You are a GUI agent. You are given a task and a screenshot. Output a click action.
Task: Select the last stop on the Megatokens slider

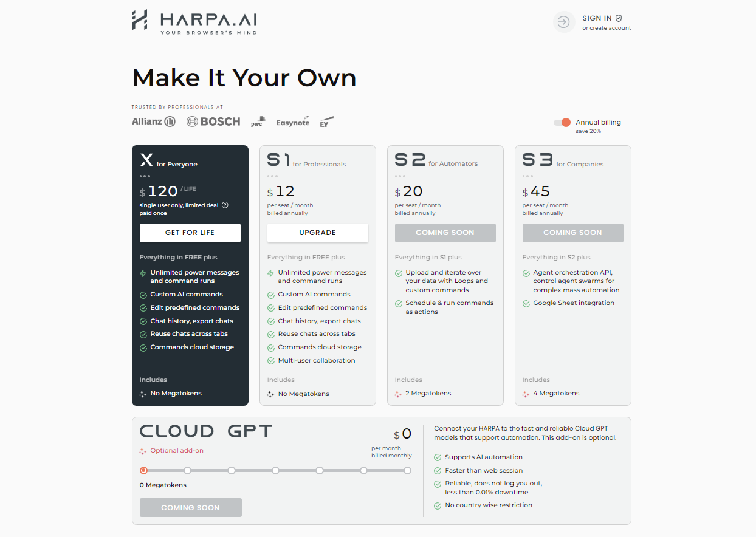click(407, 470)
